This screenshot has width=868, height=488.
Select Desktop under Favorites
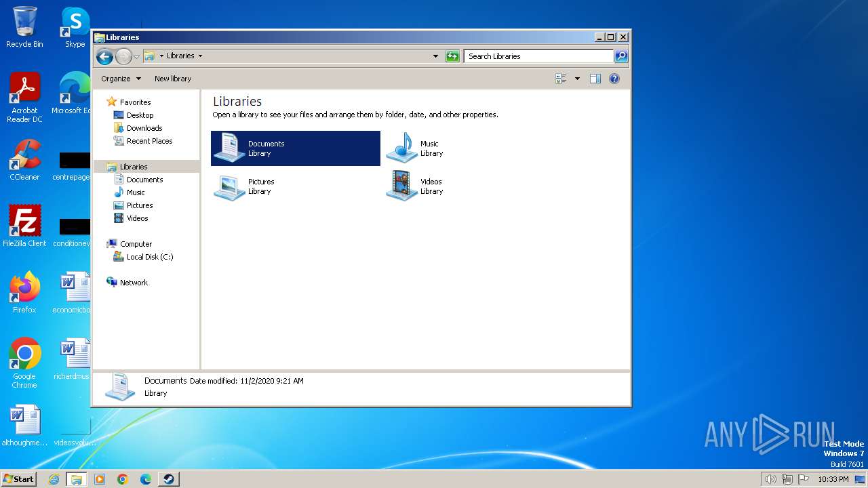coord(140,115)
